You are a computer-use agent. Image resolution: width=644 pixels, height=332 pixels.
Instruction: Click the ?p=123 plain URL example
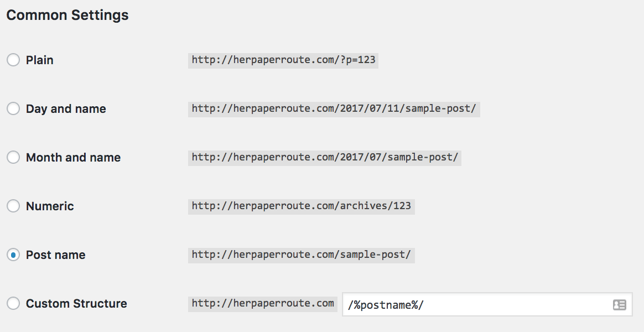tap(283, 60)
